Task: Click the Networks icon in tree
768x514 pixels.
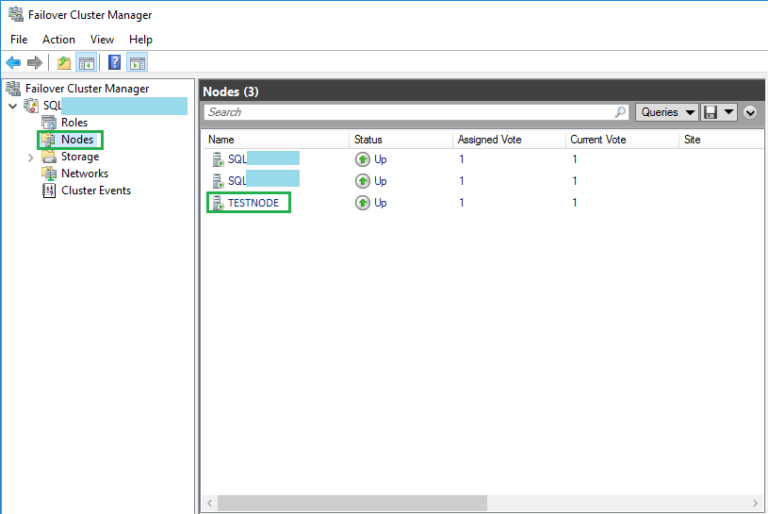Action: coord(49,173)
